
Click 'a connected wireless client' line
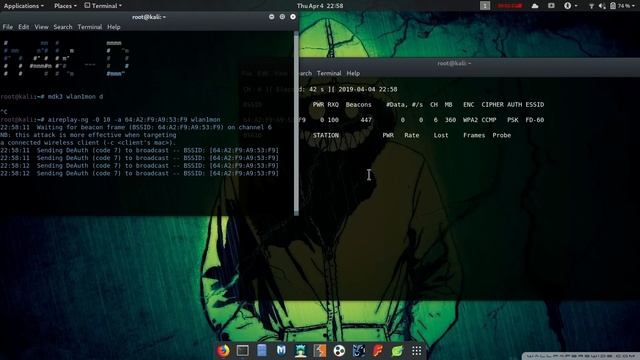pyautogui.click(x=88, y=143)
